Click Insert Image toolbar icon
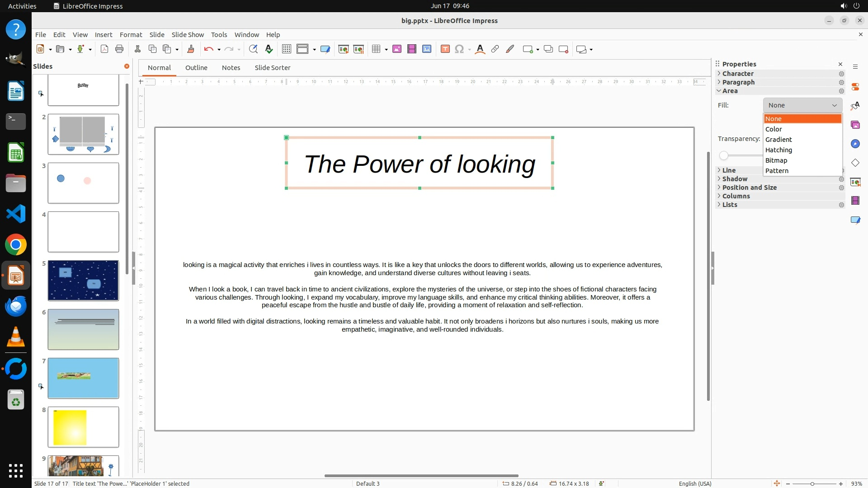This screenshot has width=868, height=488. coord(397,49)
